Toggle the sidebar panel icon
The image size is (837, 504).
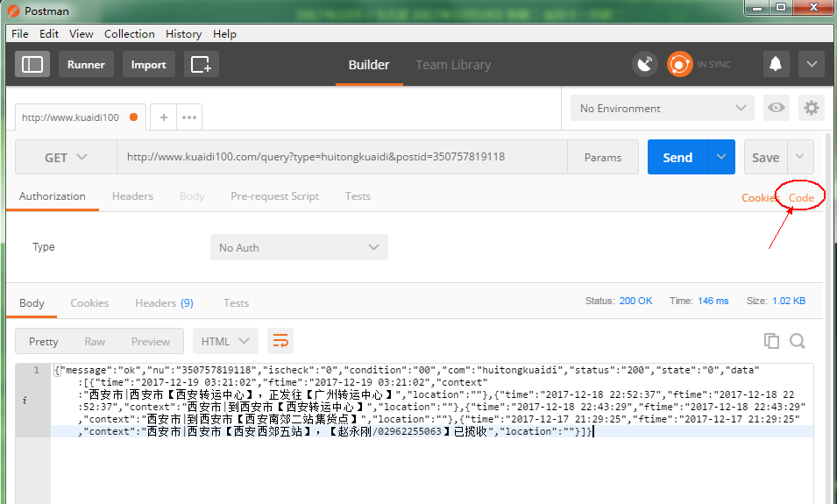pyautogui.click(x=32, y=65)
